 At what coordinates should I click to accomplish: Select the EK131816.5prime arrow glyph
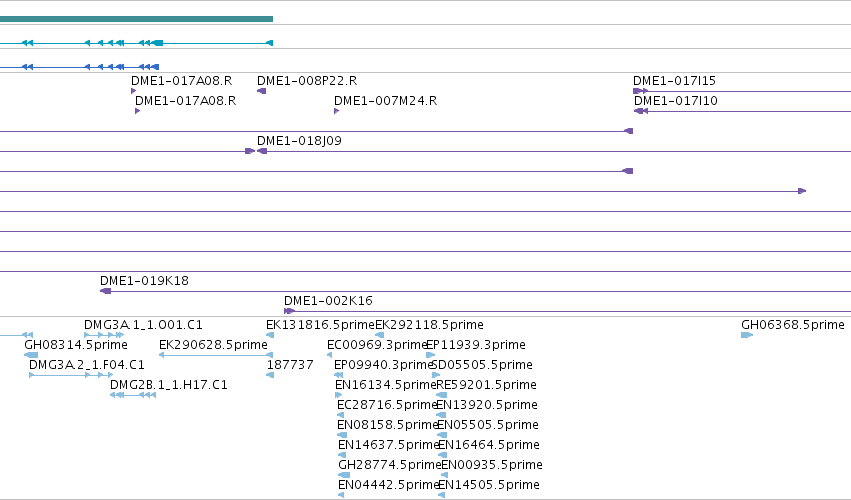[x=270, y=335]
